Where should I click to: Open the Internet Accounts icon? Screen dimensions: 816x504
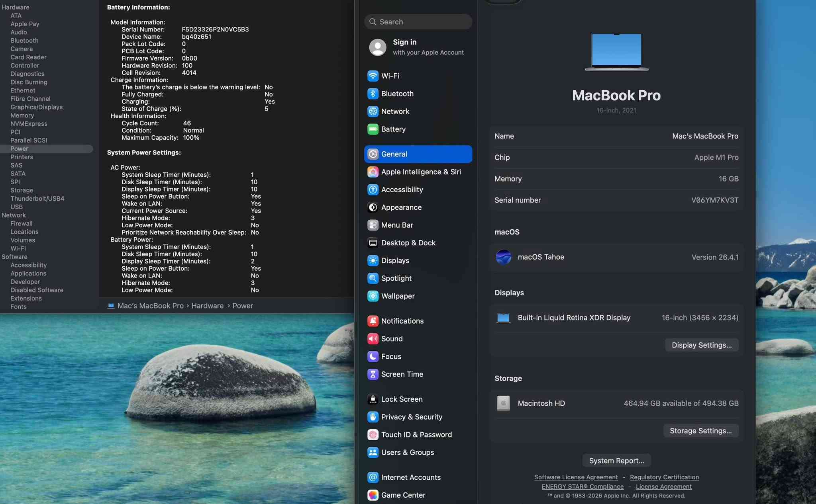373,477
